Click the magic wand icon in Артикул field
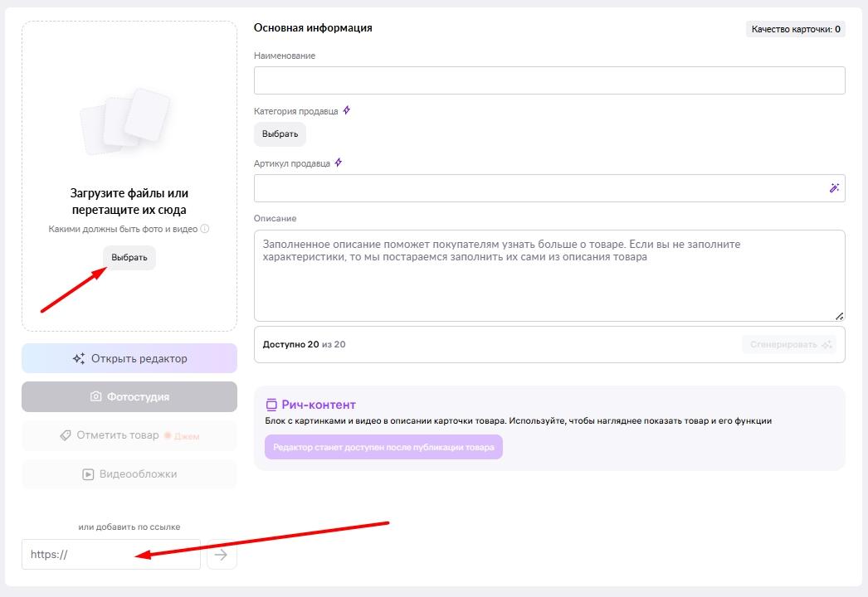The width and height of the screenshot is (868, 597). coord(834,188)
